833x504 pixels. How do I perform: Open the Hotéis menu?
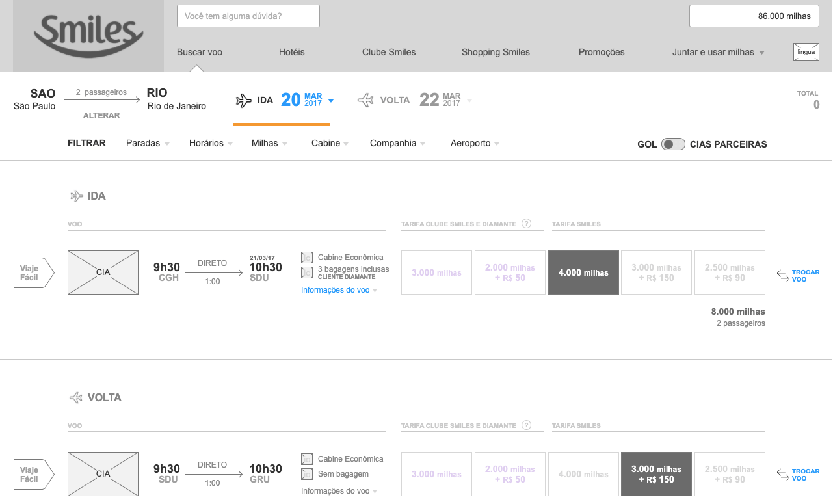291,52
